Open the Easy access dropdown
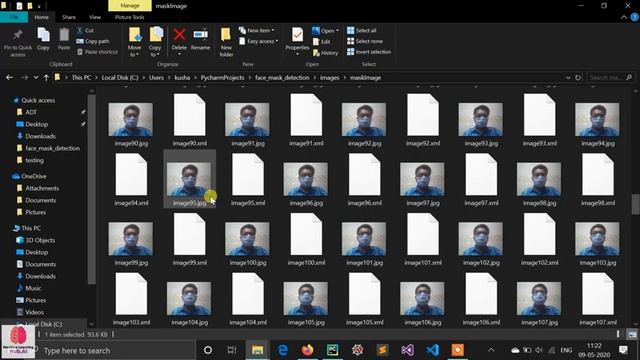The height and width of the screenshot is (360, 640). 258,41
